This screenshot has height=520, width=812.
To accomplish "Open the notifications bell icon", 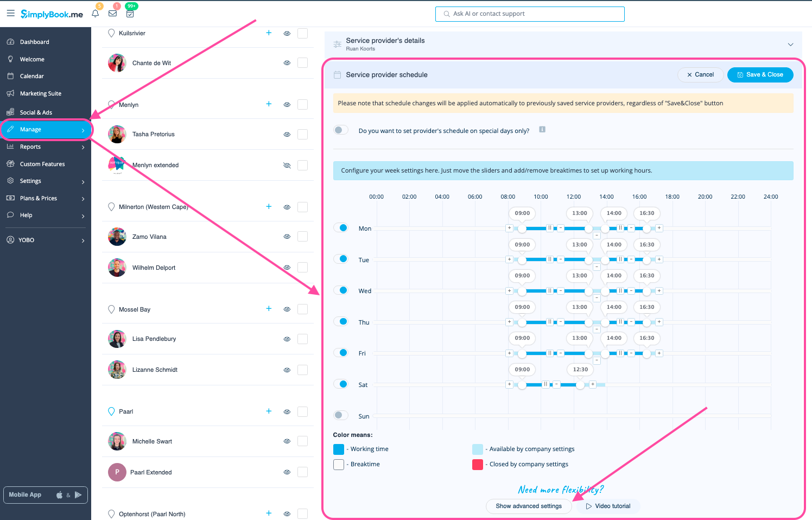I will (x=96, y=14).
